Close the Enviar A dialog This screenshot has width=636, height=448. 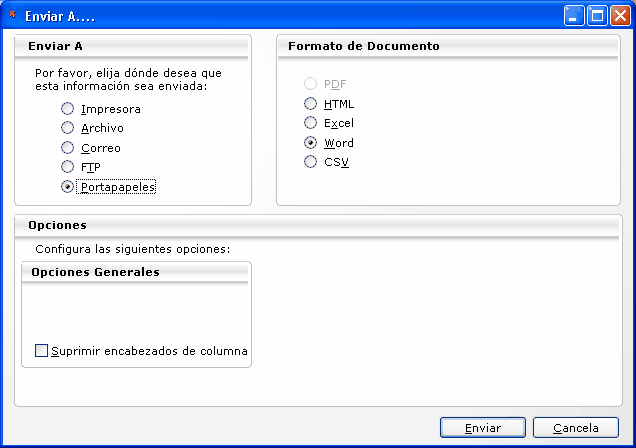coord(620,15)
